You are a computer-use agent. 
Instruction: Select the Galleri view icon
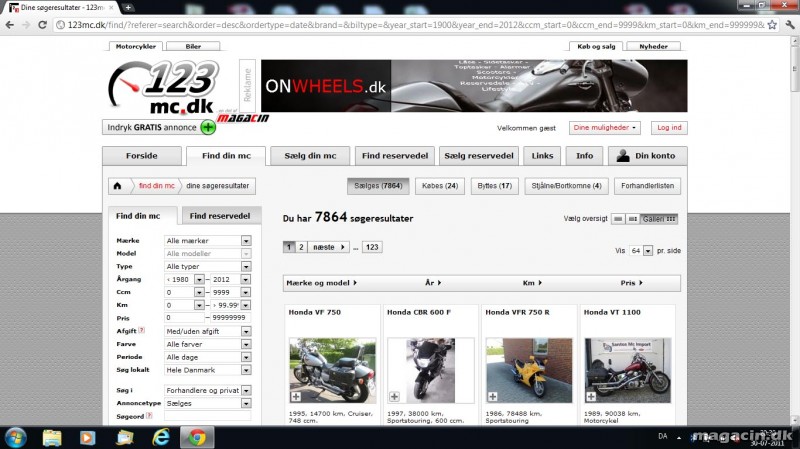(659, 219)
